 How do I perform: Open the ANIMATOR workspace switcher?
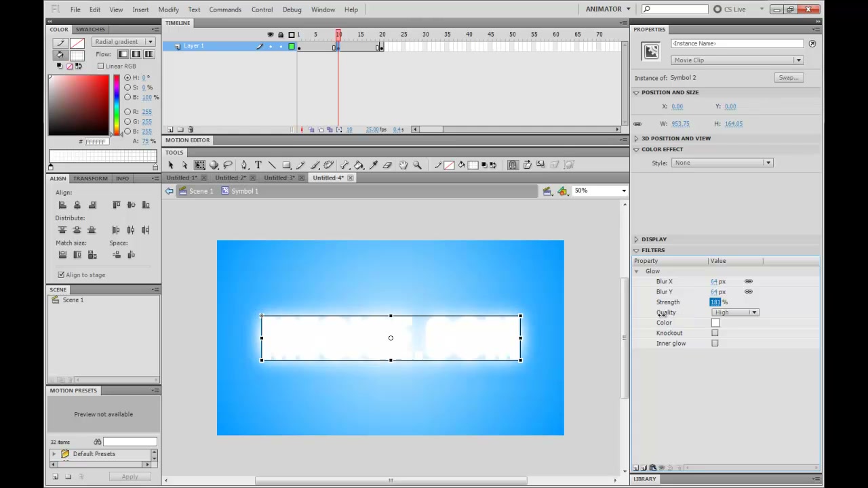[x=608, y=9]
